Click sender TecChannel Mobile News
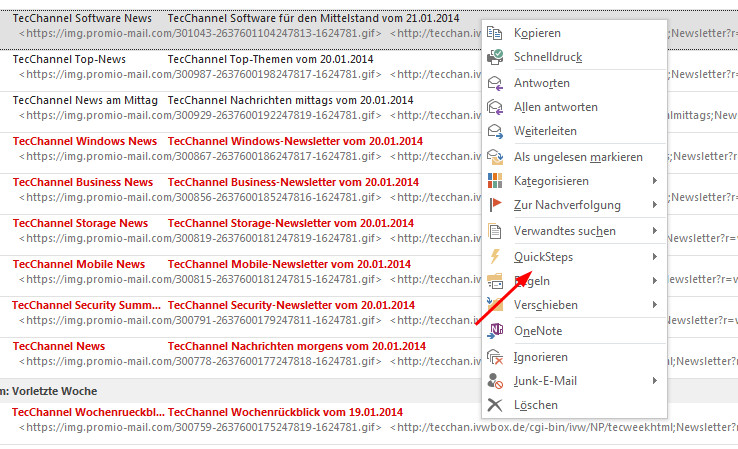 (x=79, y=264)
